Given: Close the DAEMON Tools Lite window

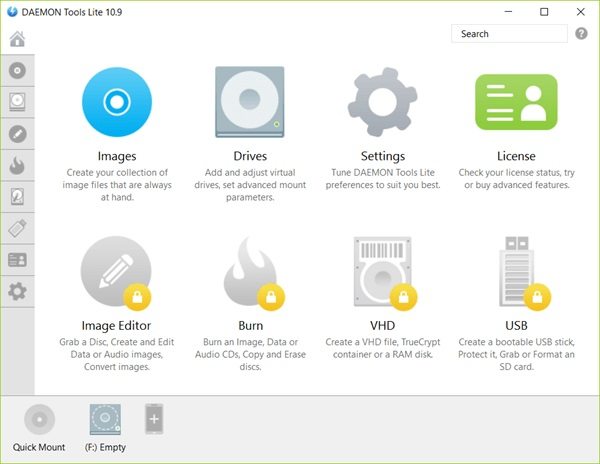Looking at the screenshot, I should pyautogui.click(x=580, y=12).
